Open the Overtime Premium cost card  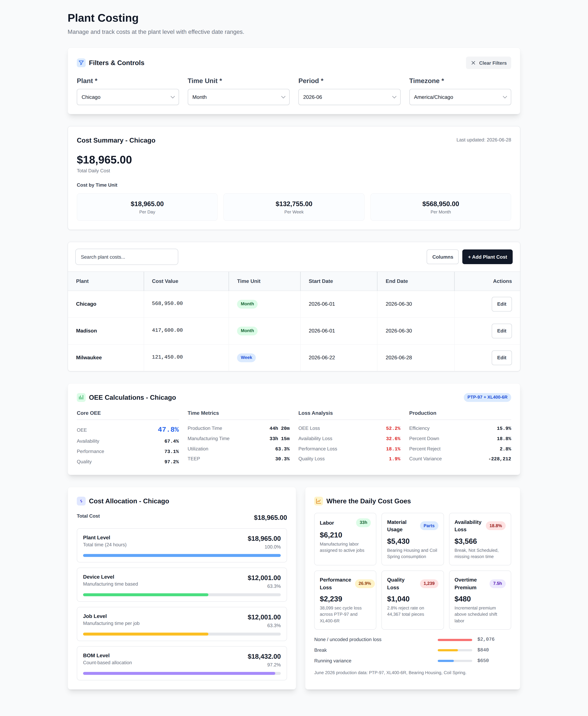click(480, 600)
